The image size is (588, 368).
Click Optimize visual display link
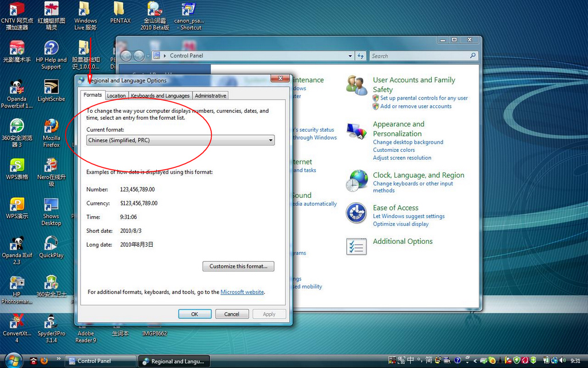[400, 224]
